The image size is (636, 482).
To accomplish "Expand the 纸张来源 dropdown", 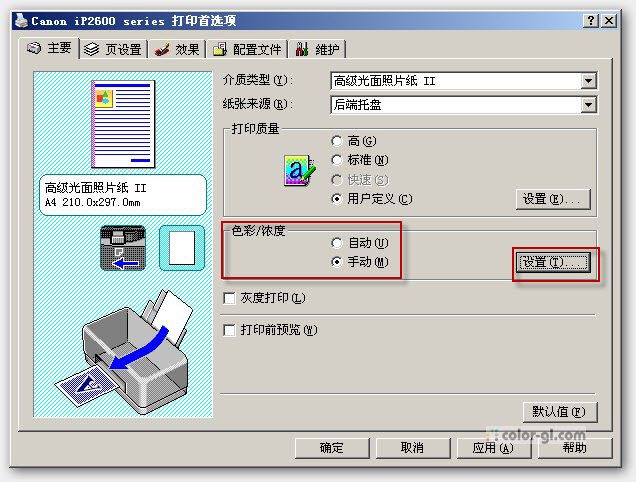I will click(588, 105).
